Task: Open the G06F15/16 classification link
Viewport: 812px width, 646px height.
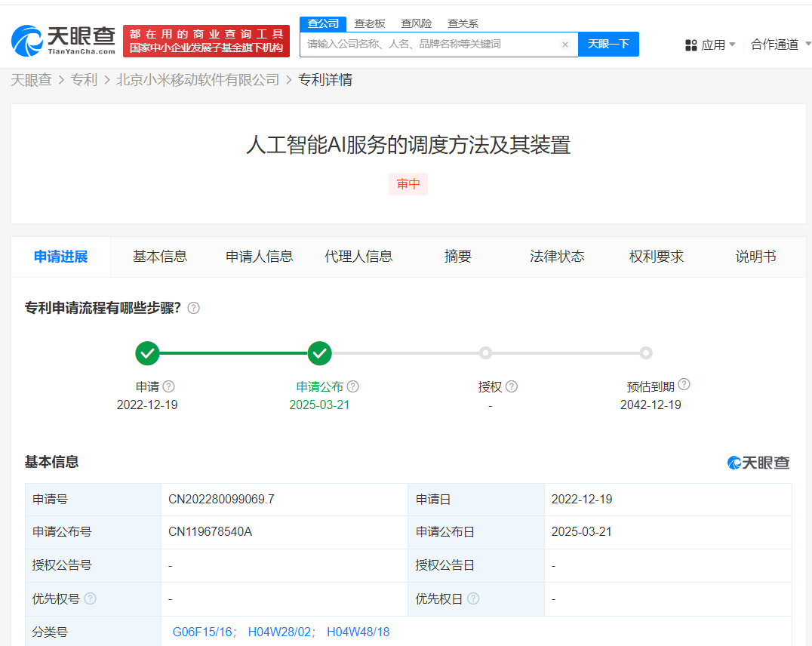Action: coord(203,632)
